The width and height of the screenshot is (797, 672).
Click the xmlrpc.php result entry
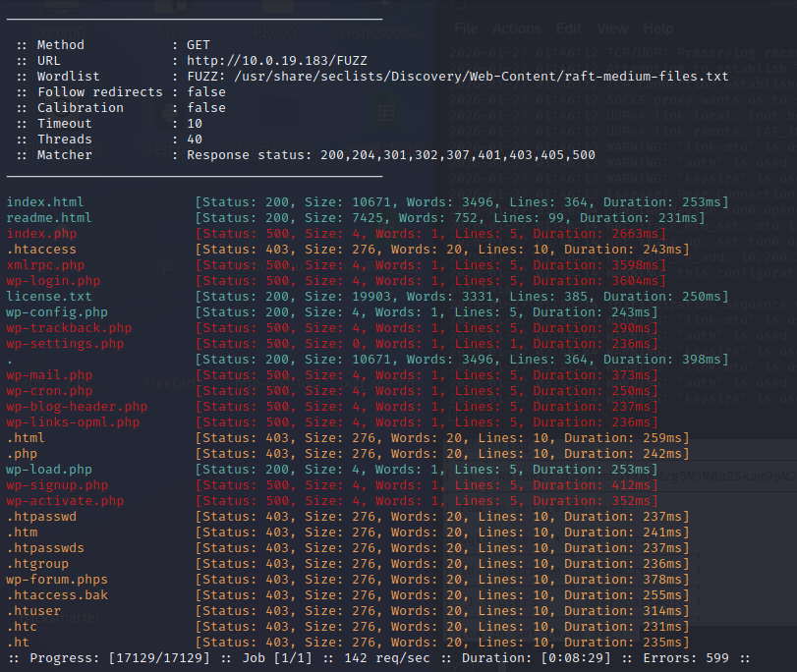pos(45,265)
